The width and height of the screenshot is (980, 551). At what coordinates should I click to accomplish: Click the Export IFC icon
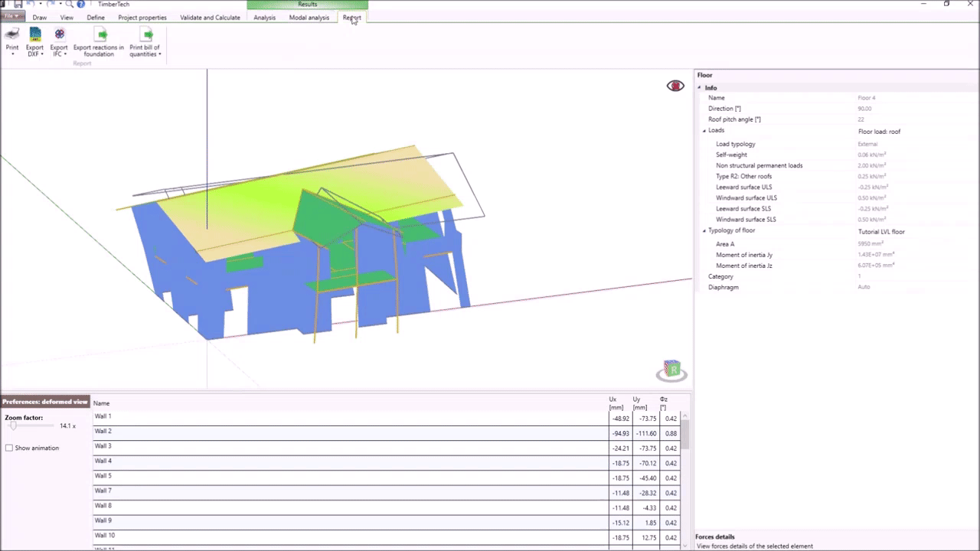click(59, 34)
